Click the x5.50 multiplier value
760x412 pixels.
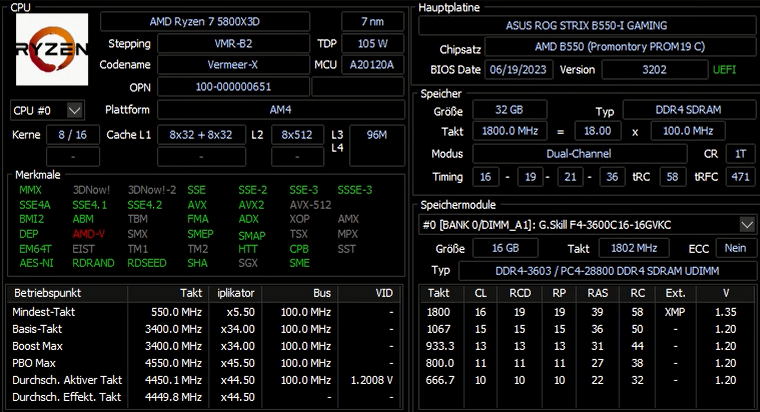coord(240,312)
